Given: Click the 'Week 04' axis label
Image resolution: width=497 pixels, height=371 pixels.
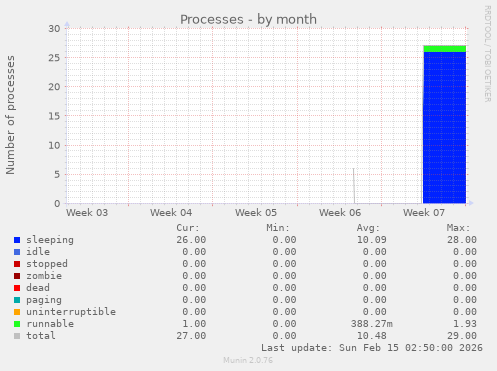Looking at the screenshot, I should (171, 213).
